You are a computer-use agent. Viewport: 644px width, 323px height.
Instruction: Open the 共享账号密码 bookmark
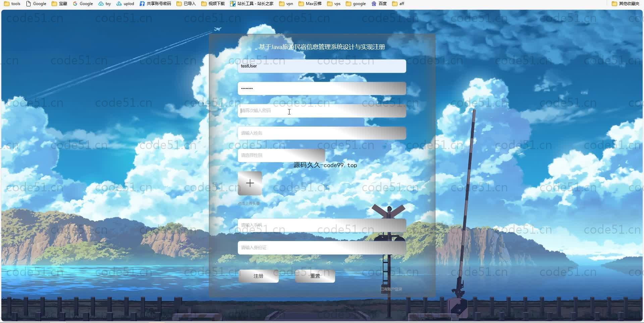pyautogui.click(x=155, y=4)
